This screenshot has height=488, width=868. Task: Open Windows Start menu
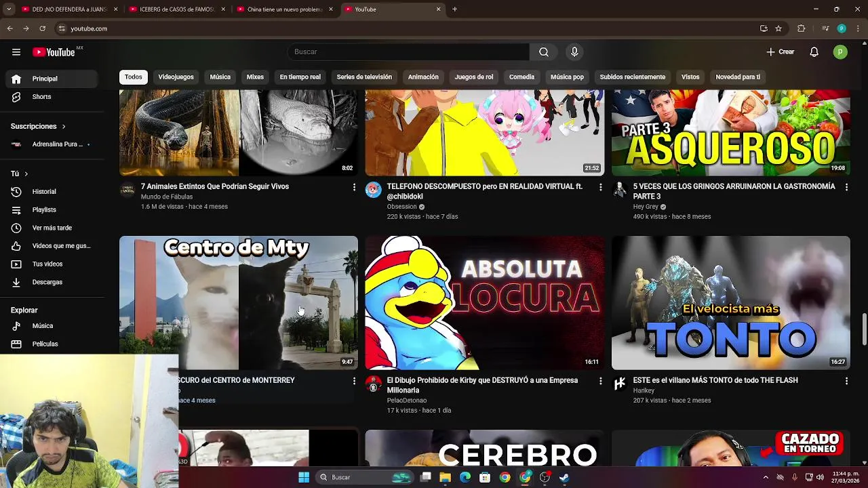(304, 477)
